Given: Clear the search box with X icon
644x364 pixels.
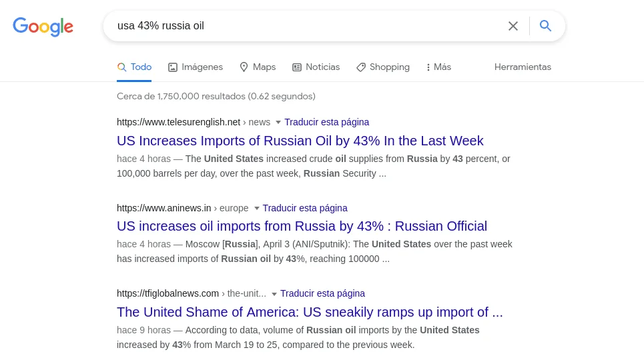Looking at the screenshot, I should tap(513, 26).
